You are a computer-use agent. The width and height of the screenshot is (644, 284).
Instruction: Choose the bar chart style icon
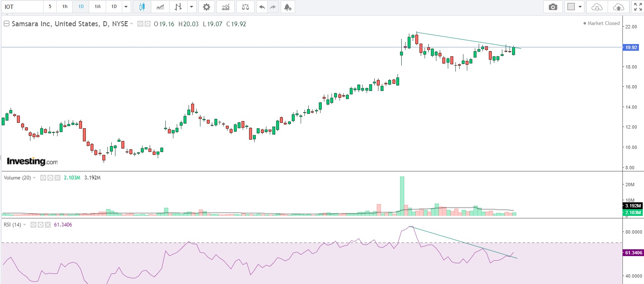[x=178, y=7]
